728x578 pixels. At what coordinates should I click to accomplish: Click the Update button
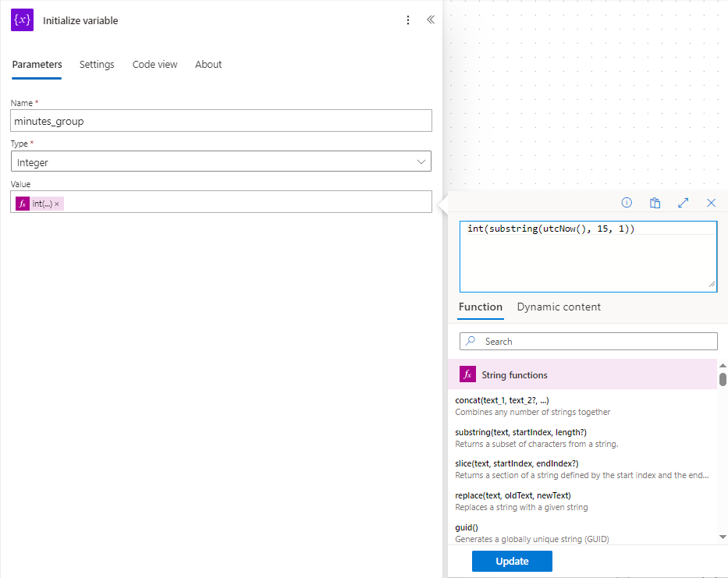click(x=512, y=561)
